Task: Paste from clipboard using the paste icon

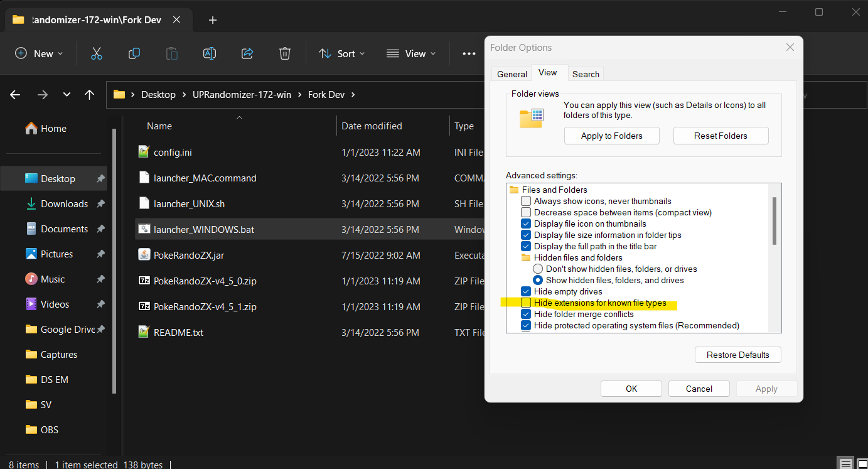Action: click(171, 53)
